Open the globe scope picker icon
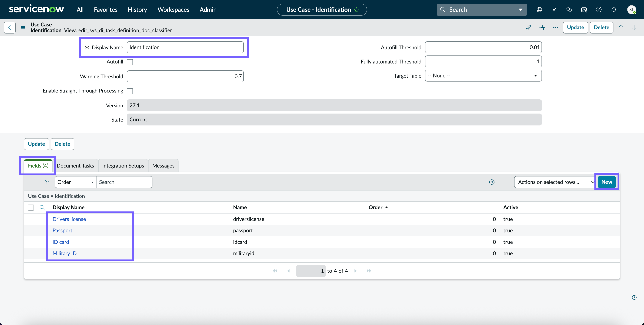The width and height of the screenshot is (644, 325). [x=539, y=9]
